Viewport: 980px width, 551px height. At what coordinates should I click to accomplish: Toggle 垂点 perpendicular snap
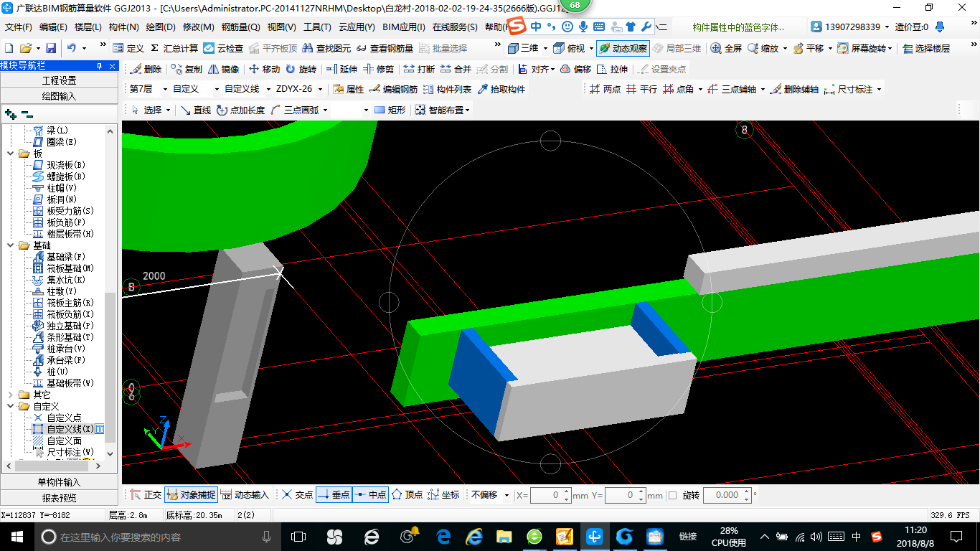point(334,495)
